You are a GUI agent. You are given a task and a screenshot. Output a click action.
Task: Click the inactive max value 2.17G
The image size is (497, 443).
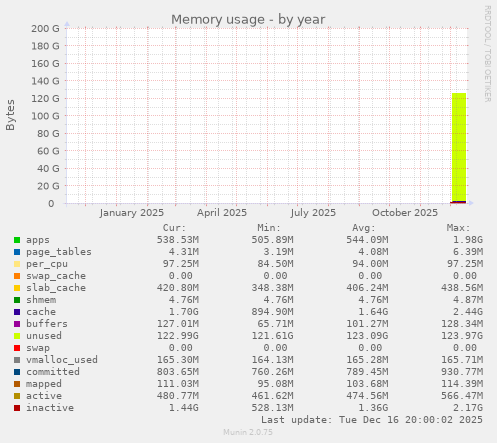point(468,408)
